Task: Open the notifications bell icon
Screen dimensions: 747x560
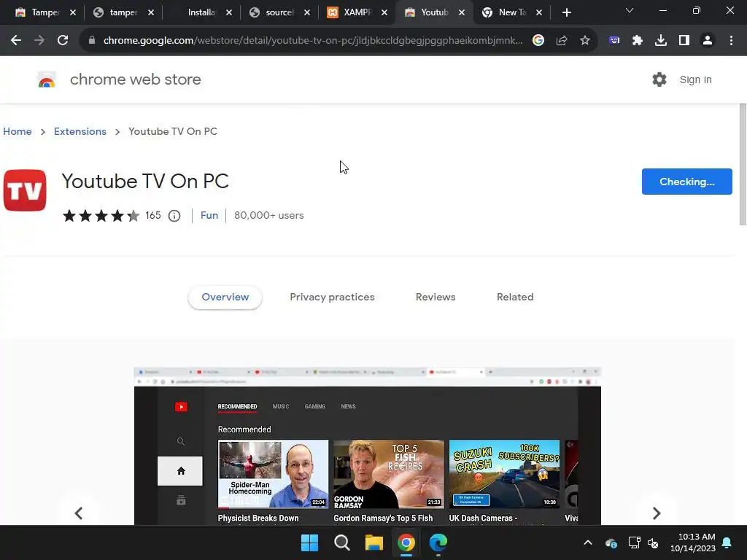Action: tap(727, 542)
